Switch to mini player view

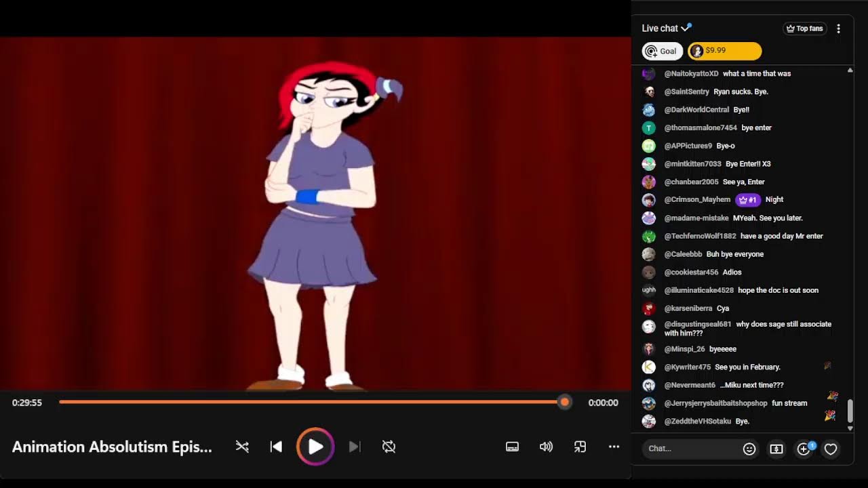point(580,447)
